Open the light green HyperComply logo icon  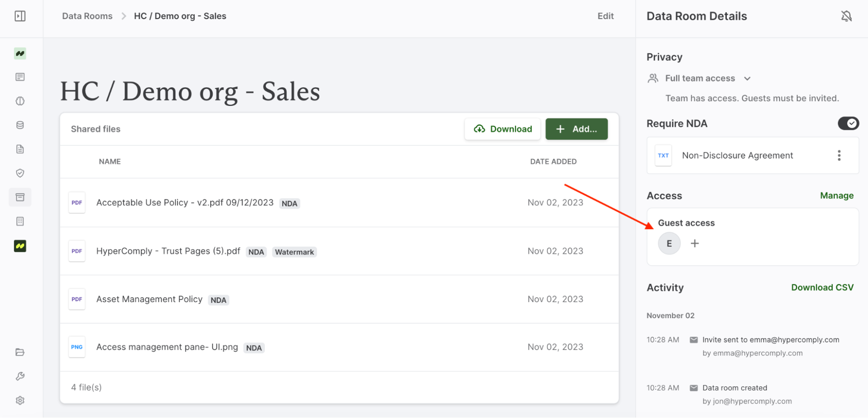point(20,53)
